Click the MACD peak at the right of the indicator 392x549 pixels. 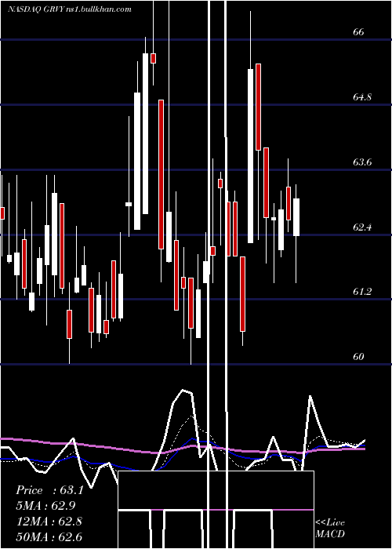(x=310, y=396)
